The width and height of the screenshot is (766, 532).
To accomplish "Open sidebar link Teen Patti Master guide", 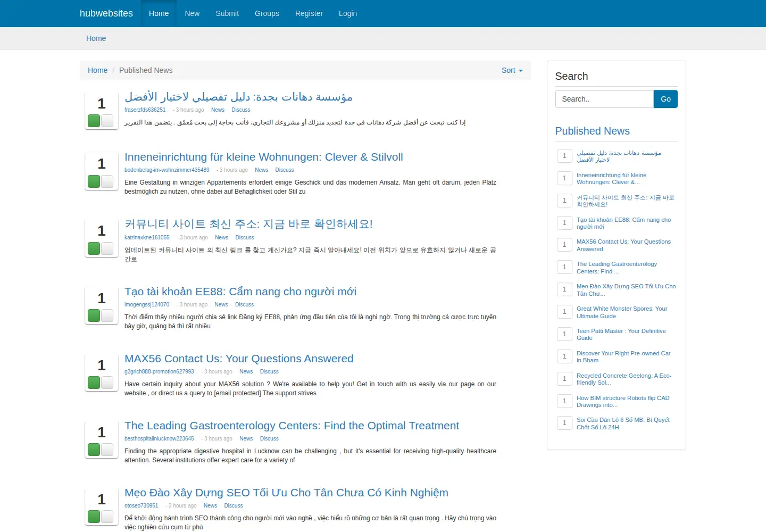I will click(621, 335).
